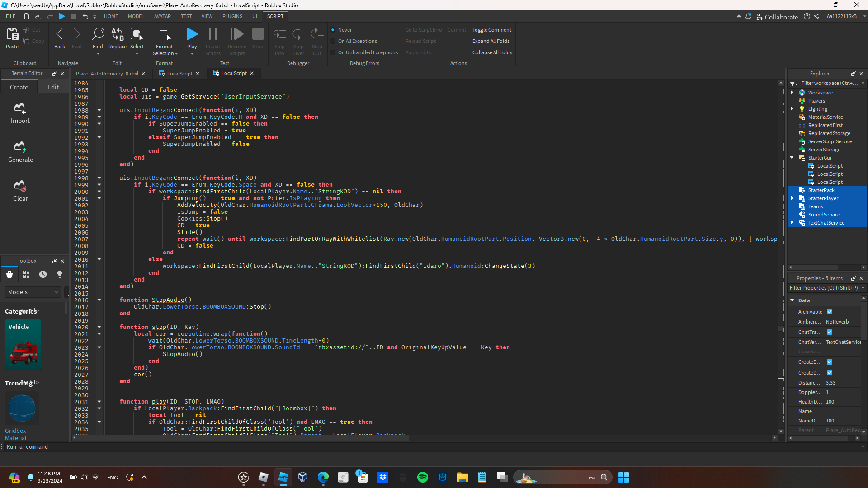Click the quick-access Play button

62,16
